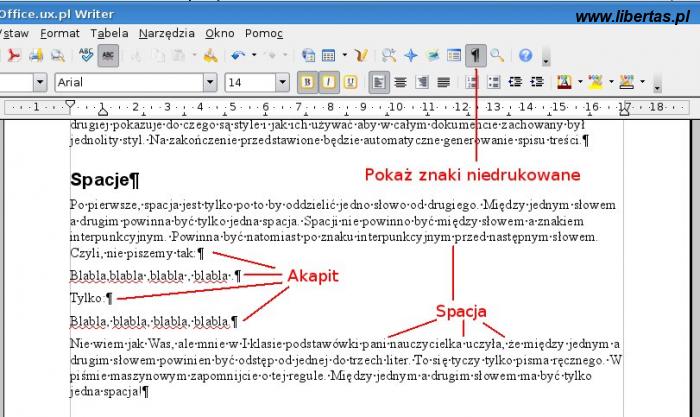Toggle AutoSpellcheck button
This screenshot has height=417, width=700.
pos(109,55)
